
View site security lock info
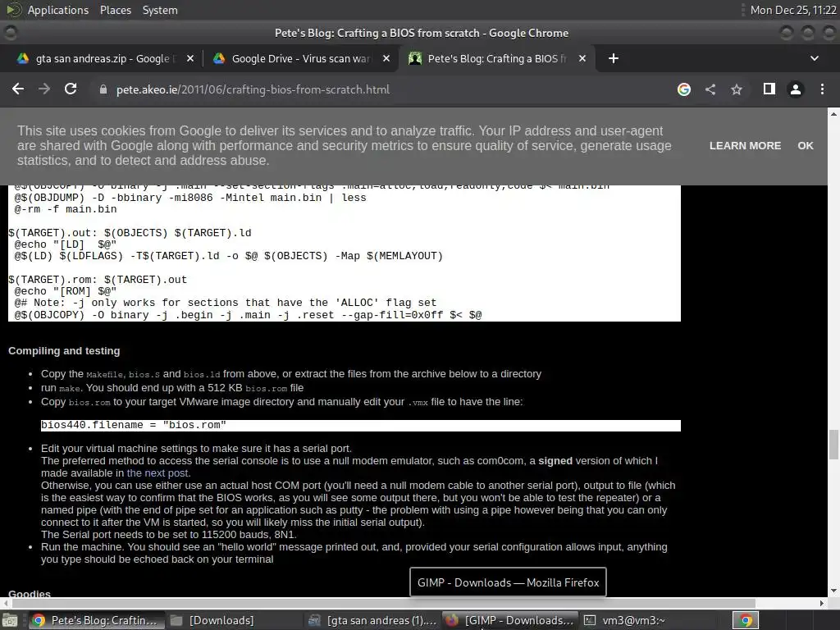click(103, 89)
